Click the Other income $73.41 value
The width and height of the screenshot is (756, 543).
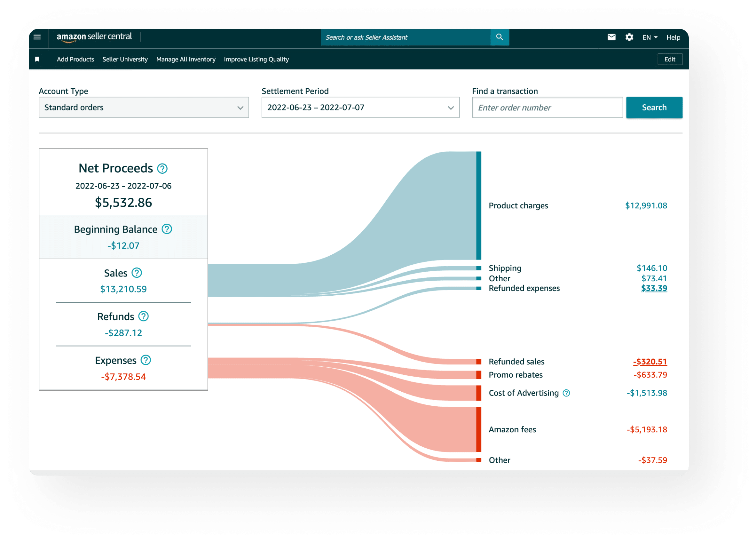[x=654, y=278]
